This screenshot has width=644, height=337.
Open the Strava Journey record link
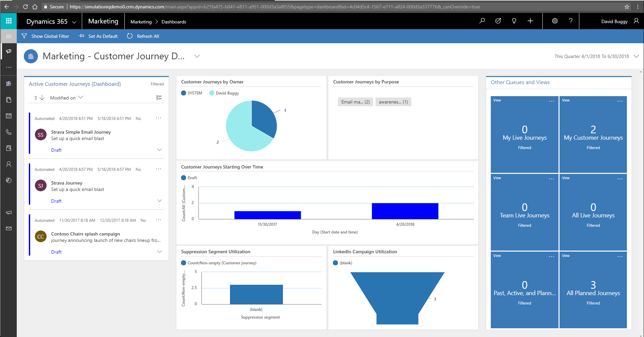tap(67, 183)
